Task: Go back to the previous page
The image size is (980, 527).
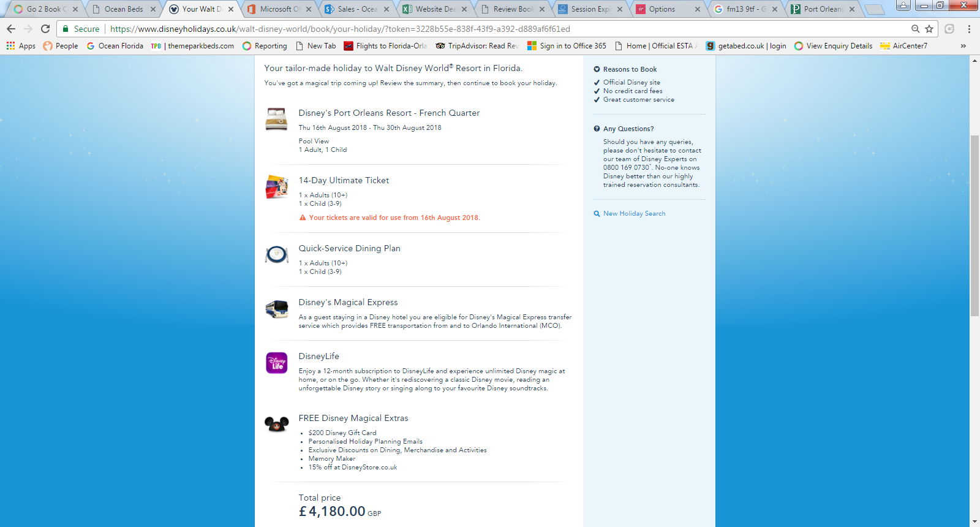Action: [x=11, y=29]
